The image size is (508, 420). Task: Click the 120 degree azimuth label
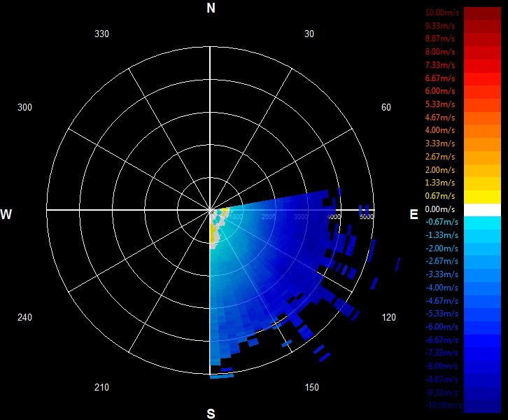(x=389, y=317)
